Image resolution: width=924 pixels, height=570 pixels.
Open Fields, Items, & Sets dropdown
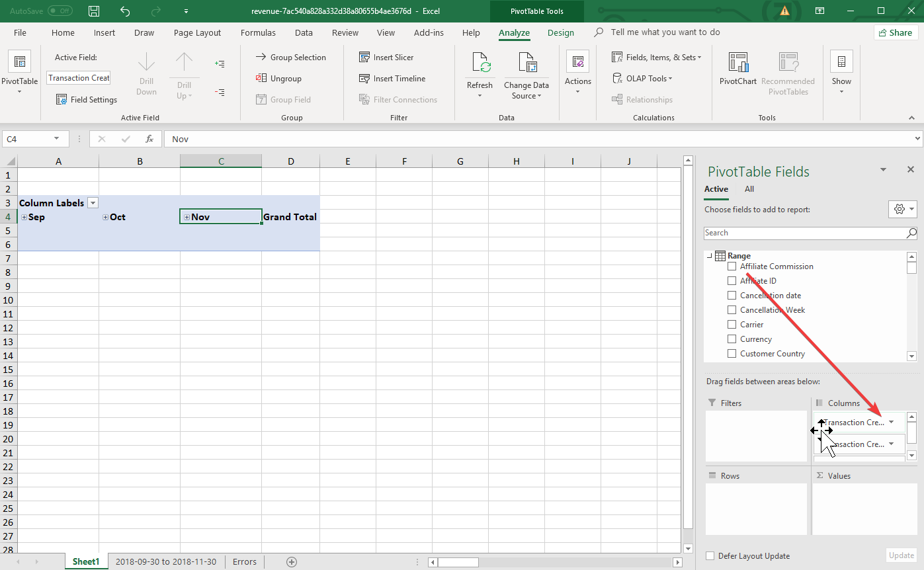tap(656, 58)
